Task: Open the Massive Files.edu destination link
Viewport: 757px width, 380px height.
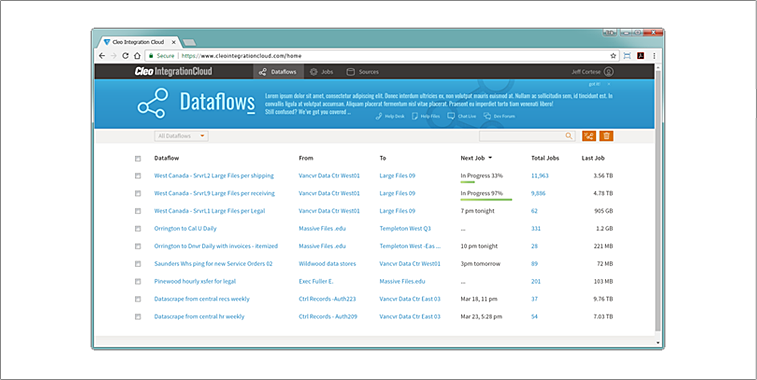Action: coord(402,281)
